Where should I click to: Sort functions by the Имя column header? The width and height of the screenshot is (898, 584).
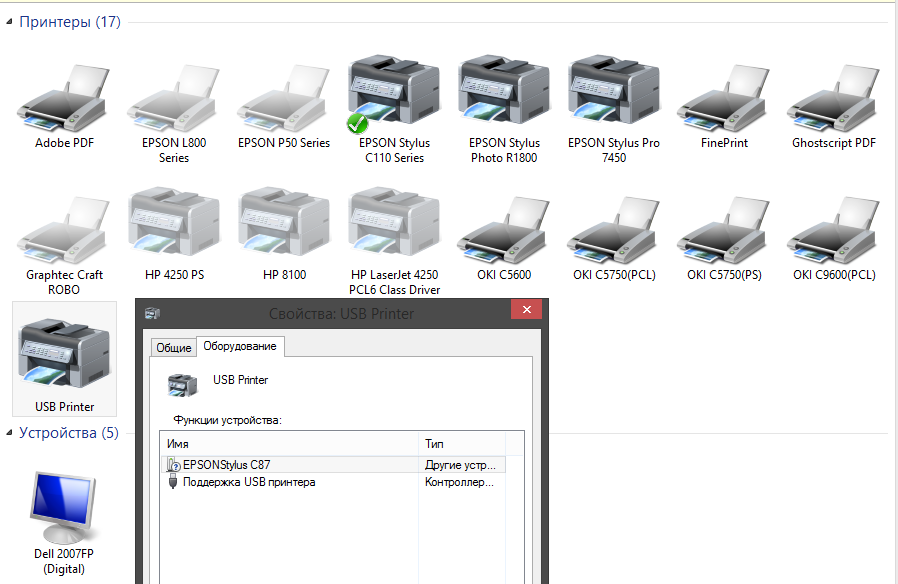click(x=289, y=444)
